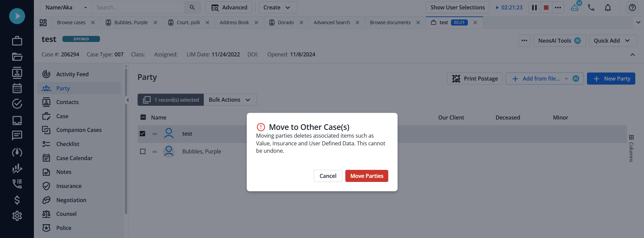The height and width of the screenshot is (238, 644).
Task: Click the phone handset icon in header
Action: pyautogui.click(x=591, y=7)
